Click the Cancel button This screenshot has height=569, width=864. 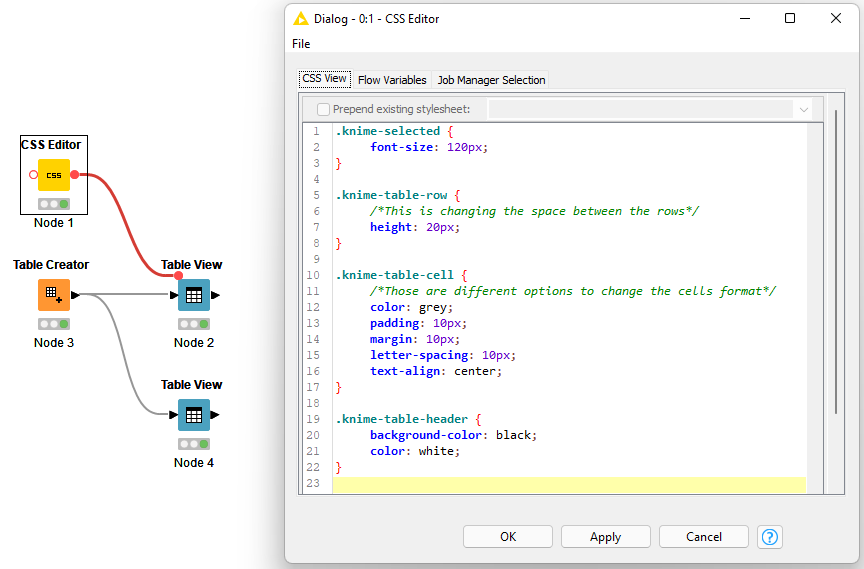tap(703, 537)
